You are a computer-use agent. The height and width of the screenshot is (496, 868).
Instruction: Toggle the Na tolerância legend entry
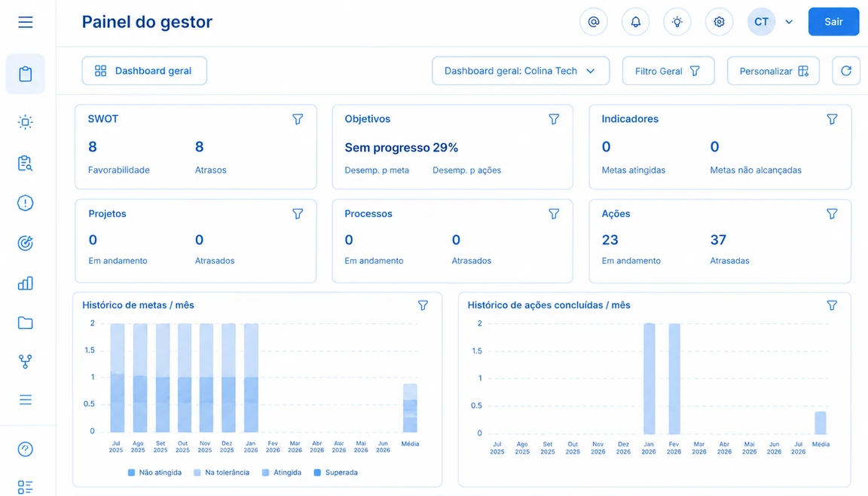click(222, 472)
